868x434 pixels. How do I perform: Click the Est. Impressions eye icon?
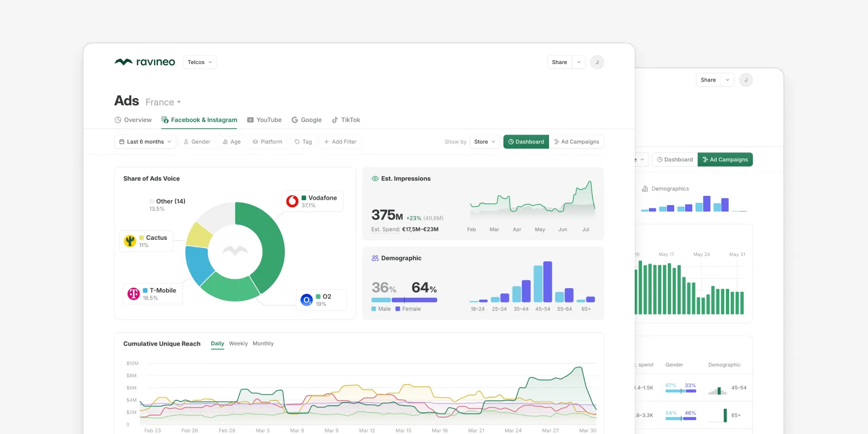375,178
